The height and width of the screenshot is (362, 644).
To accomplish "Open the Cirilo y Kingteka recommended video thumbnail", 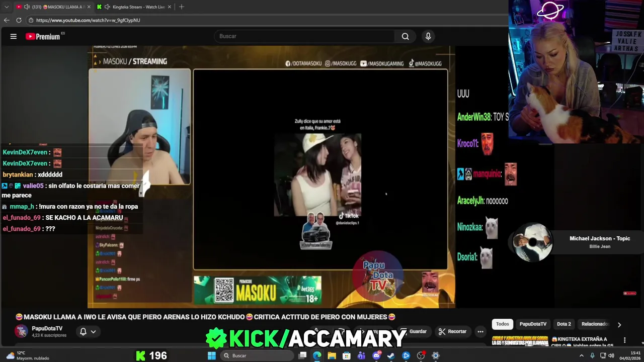I will 520,340.
